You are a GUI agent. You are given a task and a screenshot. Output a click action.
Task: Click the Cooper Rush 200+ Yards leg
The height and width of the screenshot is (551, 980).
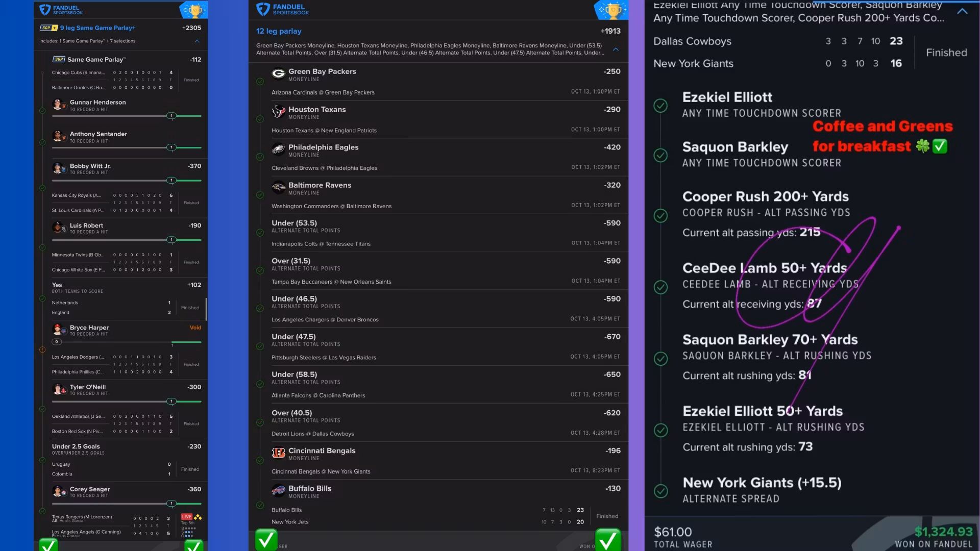[765, 197]
